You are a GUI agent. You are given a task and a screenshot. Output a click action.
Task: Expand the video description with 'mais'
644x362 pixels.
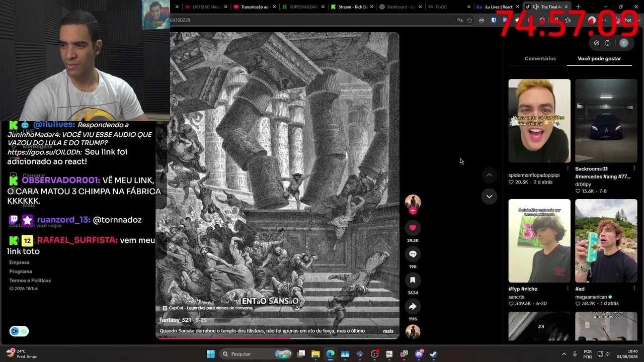pos(388,331)
